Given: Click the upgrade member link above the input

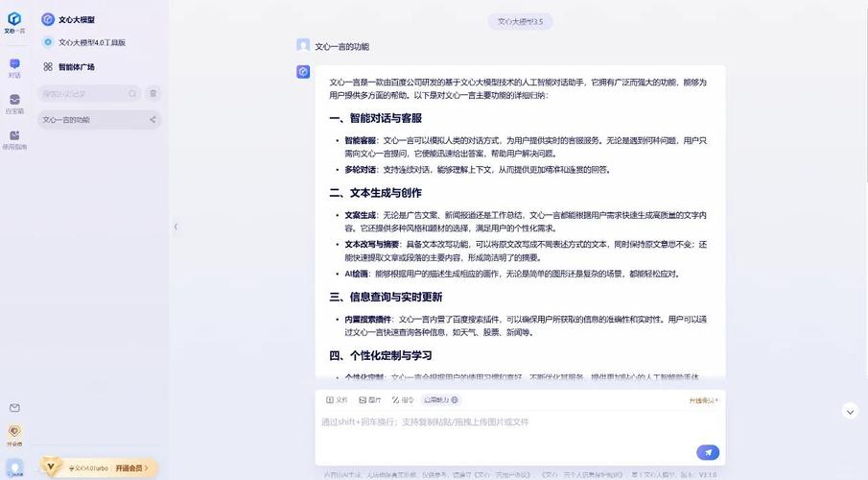Looking at the screenshot, I should tap(704, 400).
